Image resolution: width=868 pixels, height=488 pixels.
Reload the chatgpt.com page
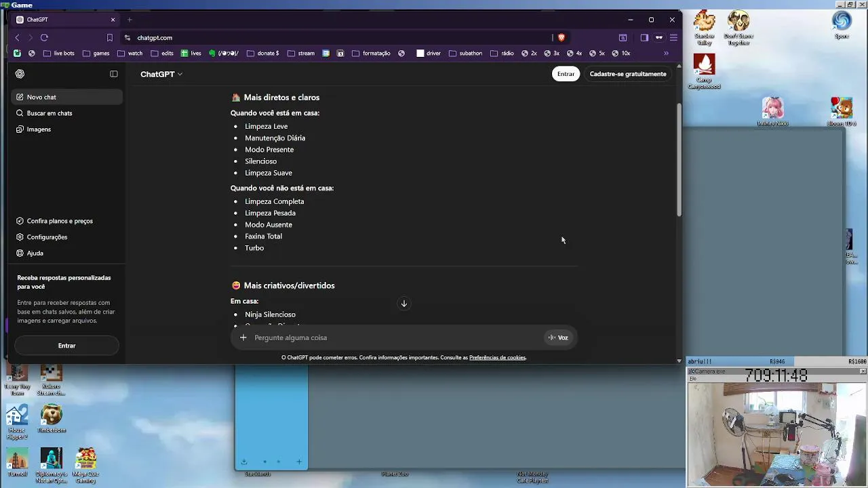tap(44, 38)
